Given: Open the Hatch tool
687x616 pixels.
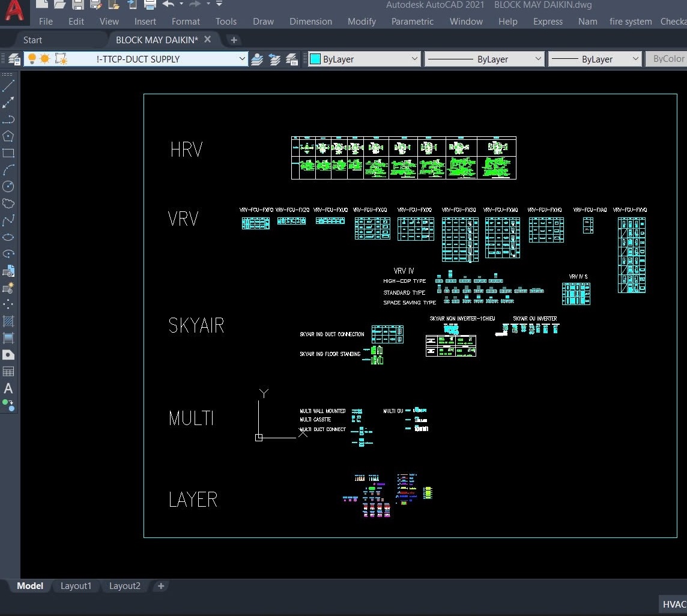Looking at the screenshot, I should click(8, 321).
